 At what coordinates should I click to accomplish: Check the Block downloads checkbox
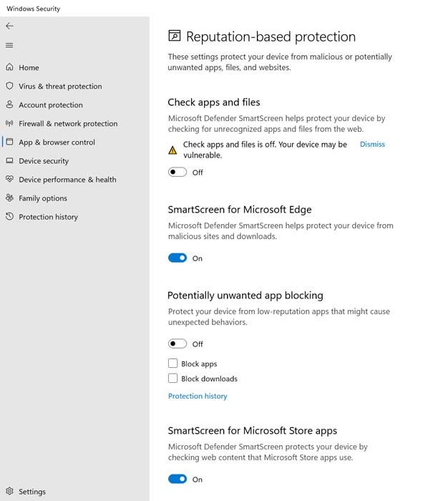coord(173,379)
